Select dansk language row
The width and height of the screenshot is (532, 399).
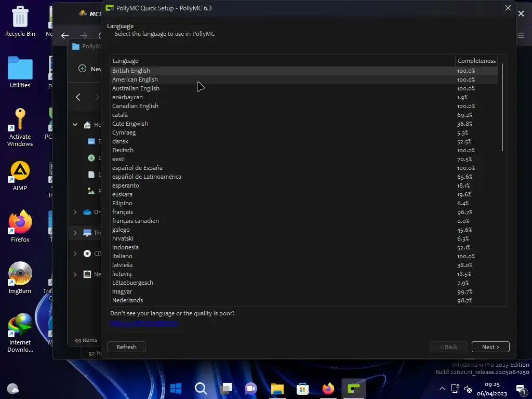point(304,141)
